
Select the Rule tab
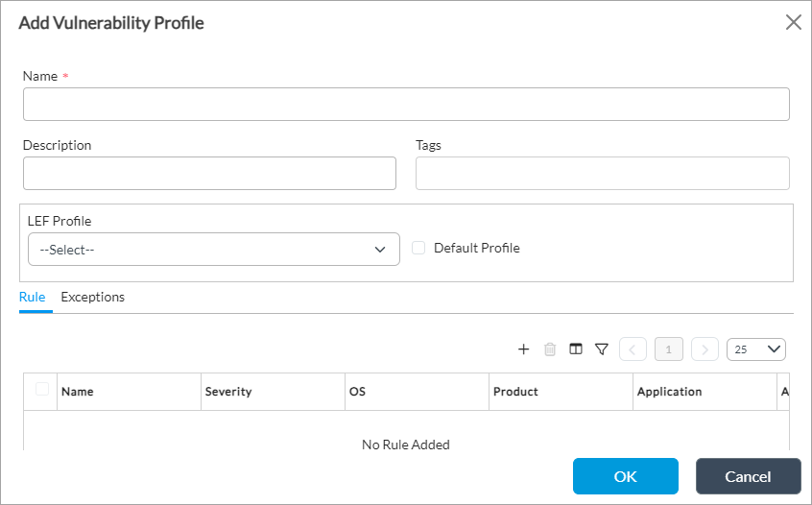tap(33, 298)
